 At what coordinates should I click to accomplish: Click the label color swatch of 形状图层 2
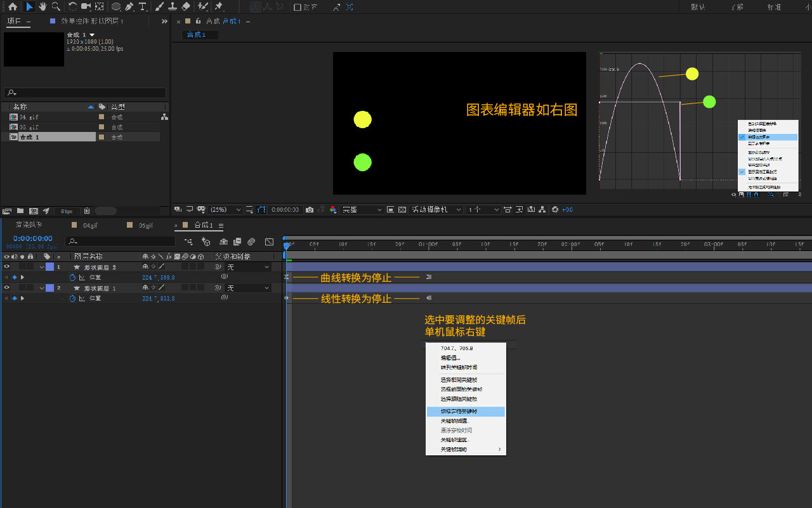pos(49,267)
